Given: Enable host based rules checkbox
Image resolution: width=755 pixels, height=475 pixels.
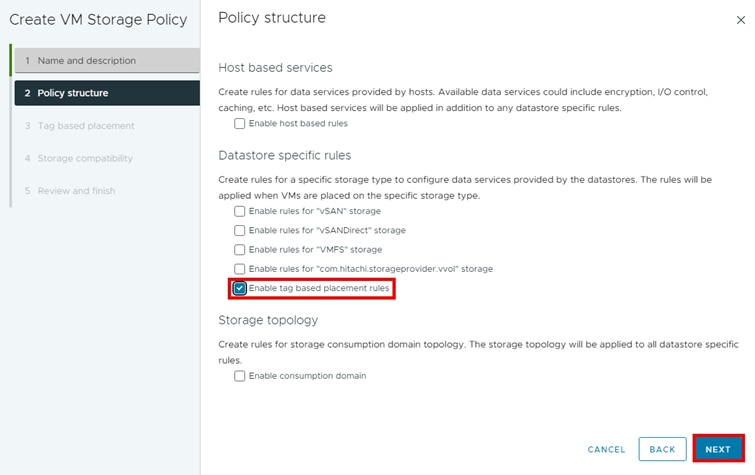Looking at the screenshot, I should coord(239,123).
